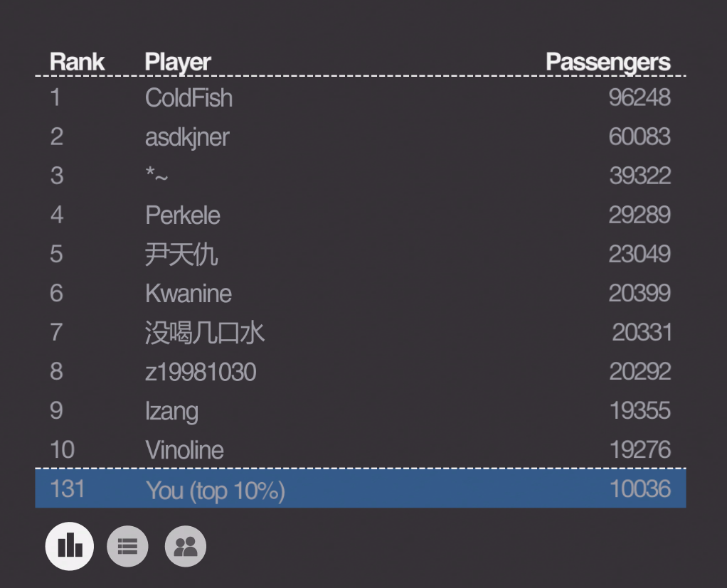This screenshot has width=727, height=588.
Task: Select the bar chart leaderboard icon
Action: (x=70, y=546)
